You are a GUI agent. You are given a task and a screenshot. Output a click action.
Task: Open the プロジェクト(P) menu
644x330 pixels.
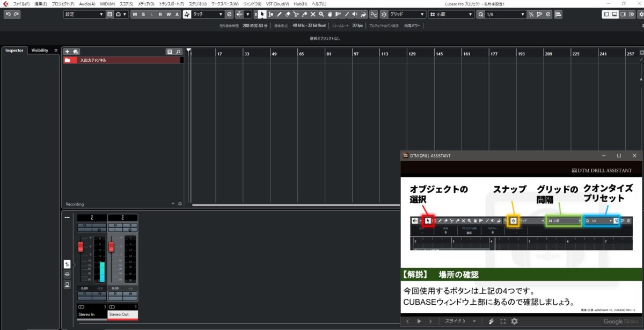pos(63,4)
